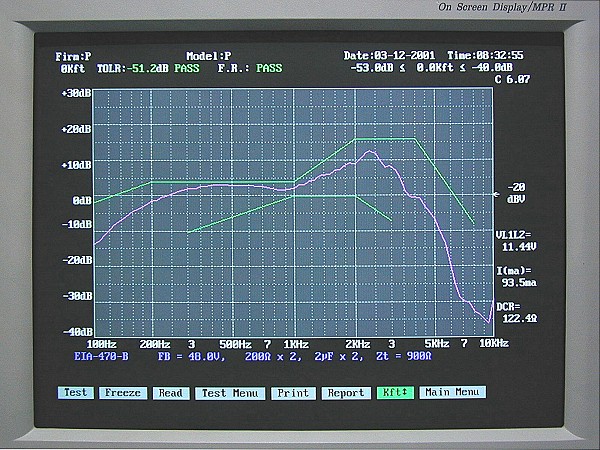Screen dimensions: 600x450
Task: Generate a Report
Action: [x=346, y=393]
